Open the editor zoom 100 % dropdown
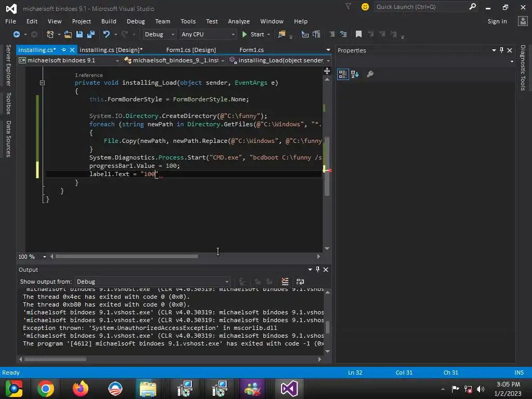 click(x=45, y=257)
